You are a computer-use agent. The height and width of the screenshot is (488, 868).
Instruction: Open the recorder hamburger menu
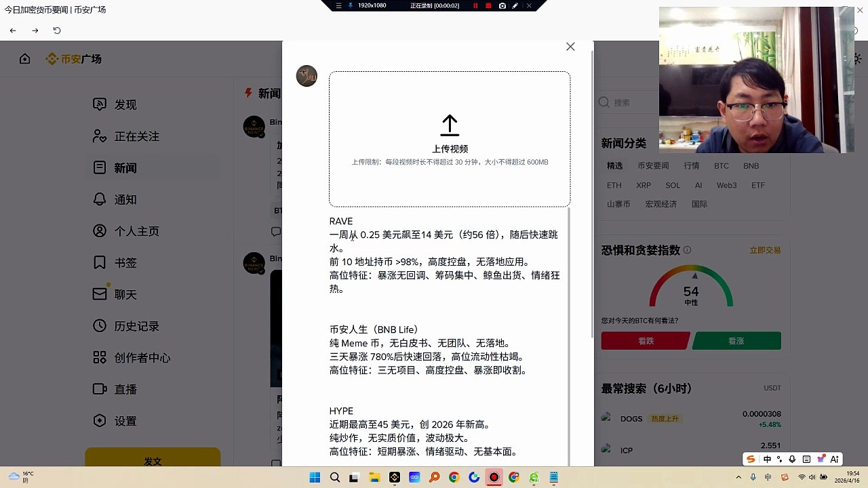click(x=338, y=5)
